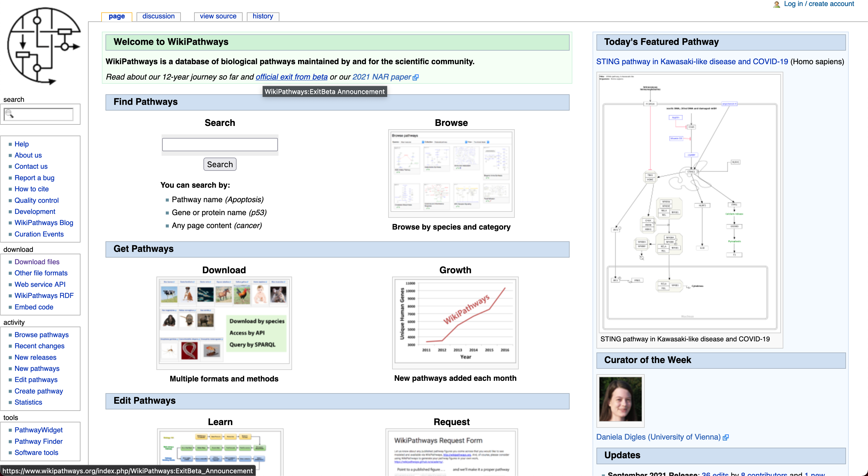
Task: Open Recent changes link
Action: pos(39,346)
